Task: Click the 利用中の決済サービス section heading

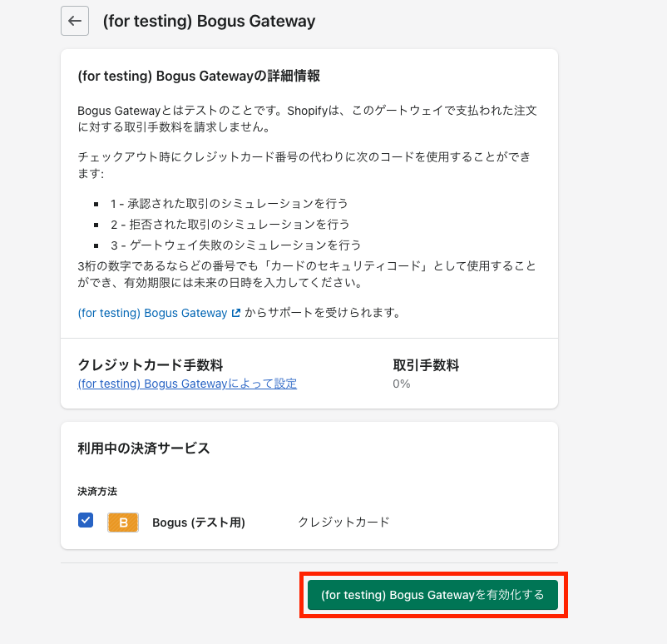Action: (144, 448)
